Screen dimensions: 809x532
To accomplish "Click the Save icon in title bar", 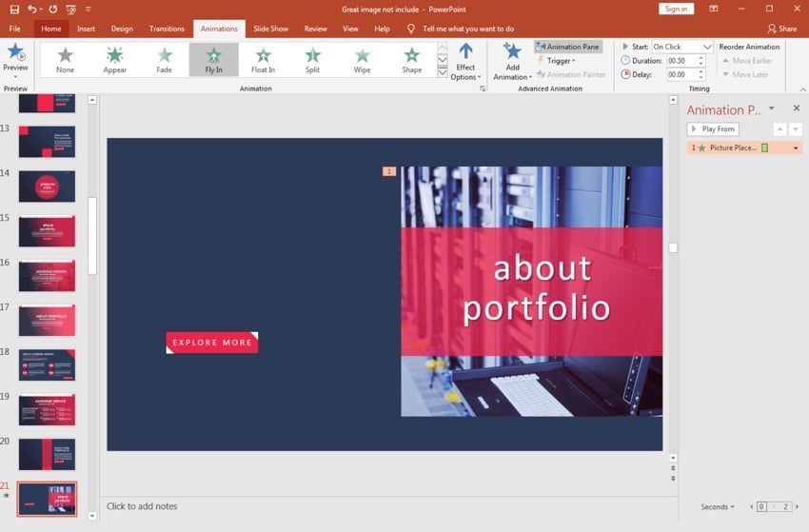I will coord(14,9).
